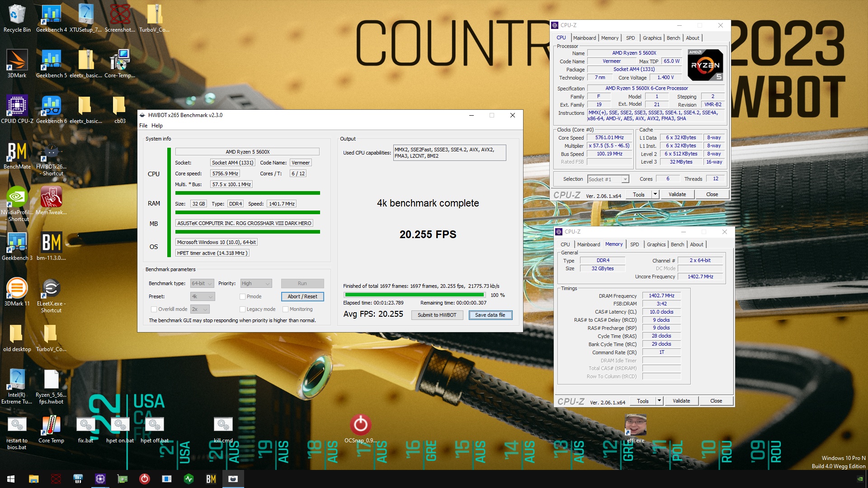This screenshot has width=868, height=488.
Task: Expand Tools dropdown arrow in top CPU-Z
Action: coord(655,194)
